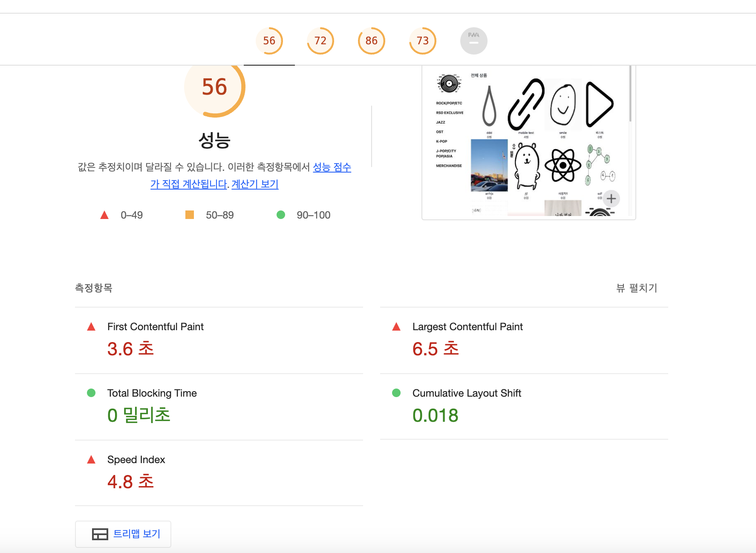Jump to the category gauge showing 73

(x=423, y=41)
